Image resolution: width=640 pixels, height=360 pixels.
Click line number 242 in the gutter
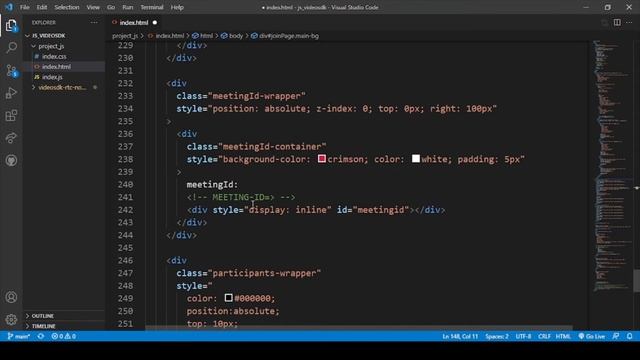(125, 210)
